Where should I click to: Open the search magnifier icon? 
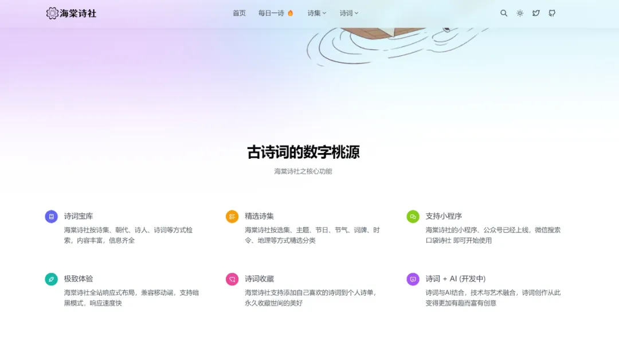click(504, 13)
